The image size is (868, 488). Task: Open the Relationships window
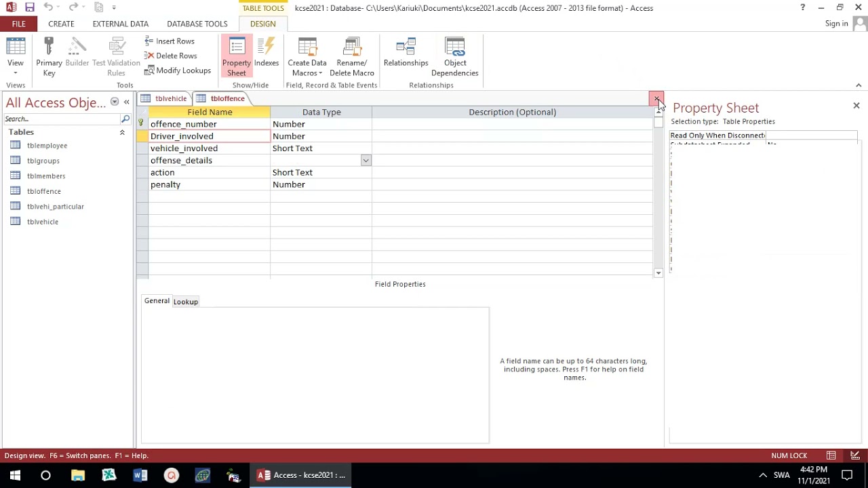click(x=406, y=53)
